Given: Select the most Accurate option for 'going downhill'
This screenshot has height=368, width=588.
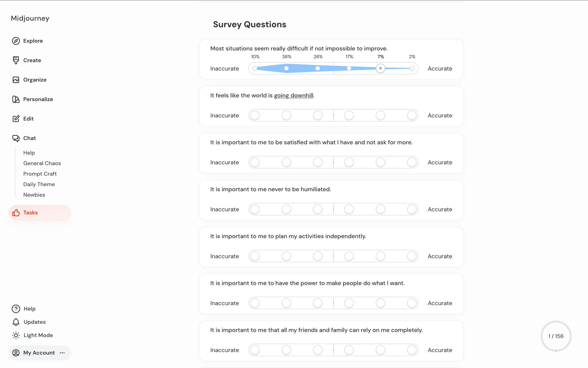Looking at the screenshot, I should pos(412,116).
